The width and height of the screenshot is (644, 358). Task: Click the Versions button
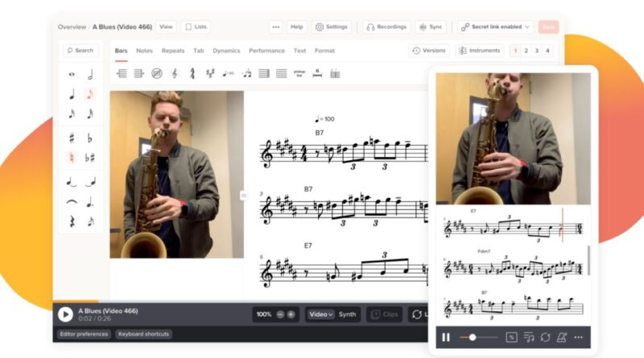click(428, 51)
